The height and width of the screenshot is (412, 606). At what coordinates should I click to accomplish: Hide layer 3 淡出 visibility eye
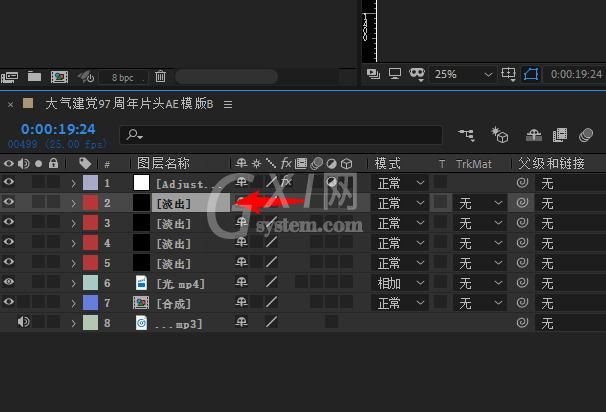(9, 222)
